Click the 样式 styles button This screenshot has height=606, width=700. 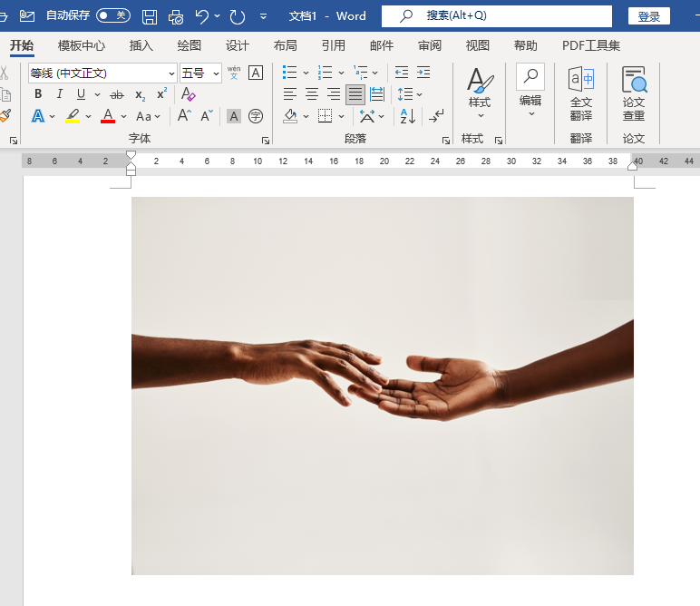(x=480, y=93)
